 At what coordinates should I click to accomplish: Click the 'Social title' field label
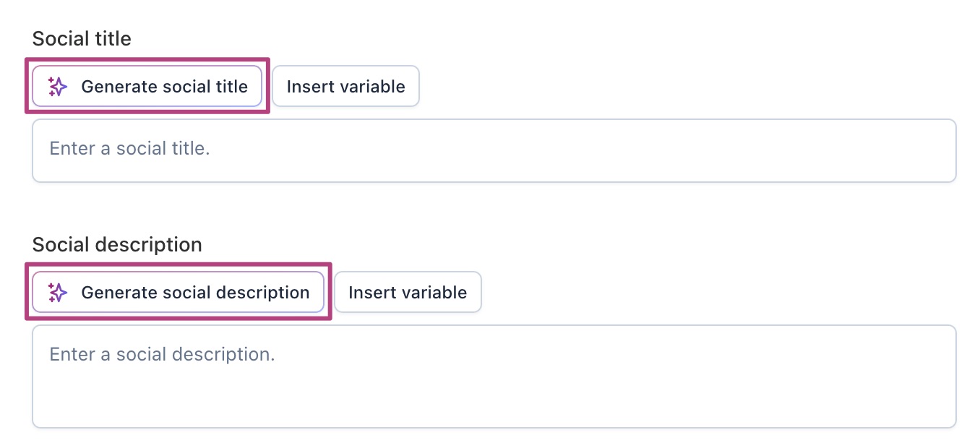click(x=82, y=39)
